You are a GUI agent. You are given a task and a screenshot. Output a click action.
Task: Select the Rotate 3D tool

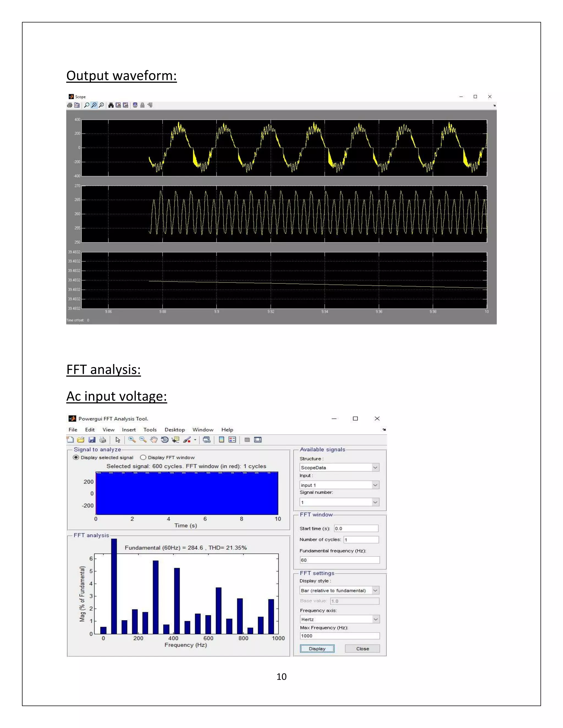pos(164,440)
